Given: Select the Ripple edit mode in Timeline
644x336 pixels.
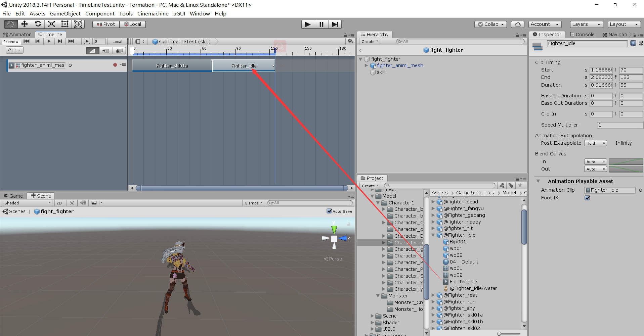Looking at the screenshot, I should click(105, 51).
